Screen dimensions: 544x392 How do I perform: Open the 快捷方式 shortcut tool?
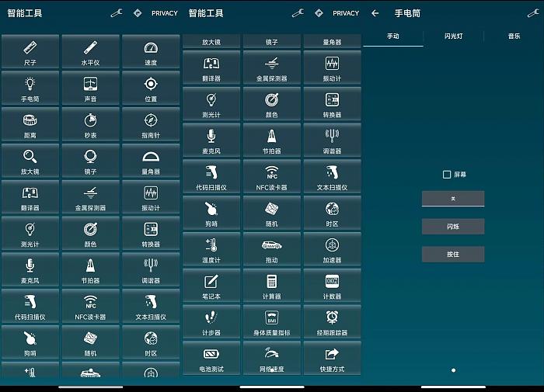pos(332,359)
